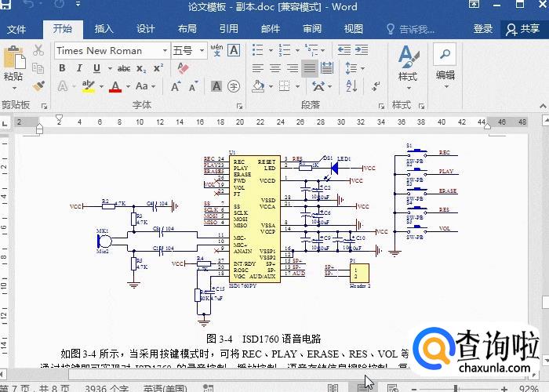Decrease paragraph indent

point(344,50)
